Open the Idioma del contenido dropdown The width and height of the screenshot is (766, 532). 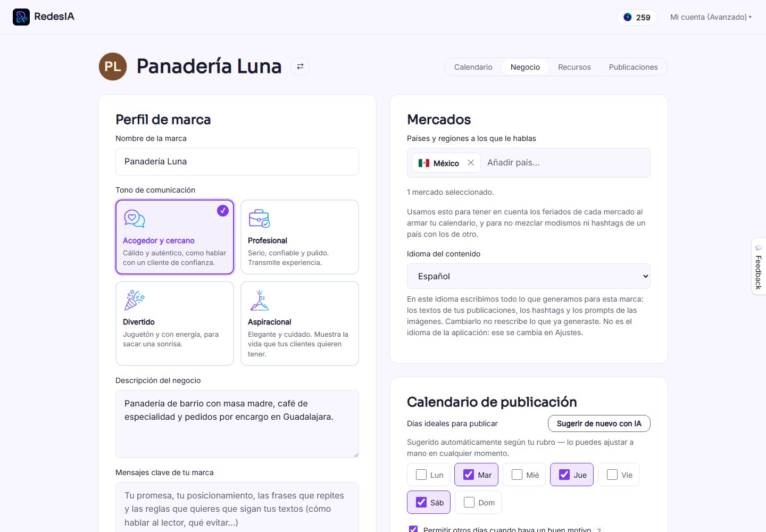click(x=528, y=276)
